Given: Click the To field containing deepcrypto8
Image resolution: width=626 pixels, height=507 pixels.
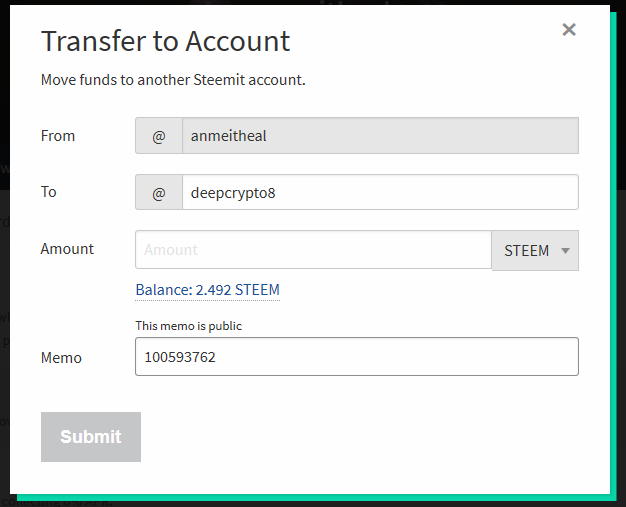Looking at the screenshot, I should click(380, 192).
